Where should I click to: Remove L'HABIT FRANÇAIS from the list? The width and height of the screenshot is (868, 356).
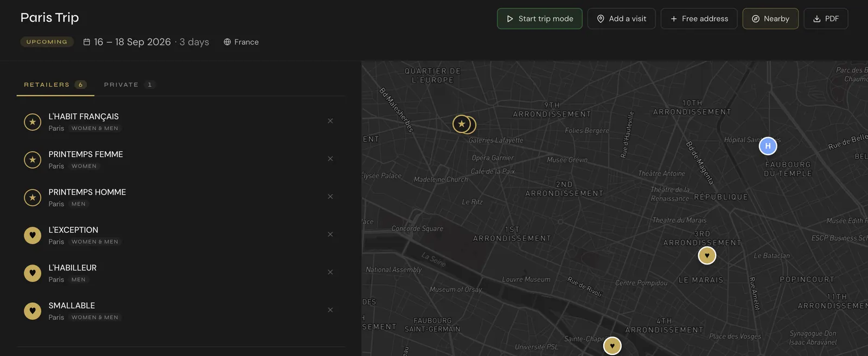pyautogui.click(x=330, y=121)
